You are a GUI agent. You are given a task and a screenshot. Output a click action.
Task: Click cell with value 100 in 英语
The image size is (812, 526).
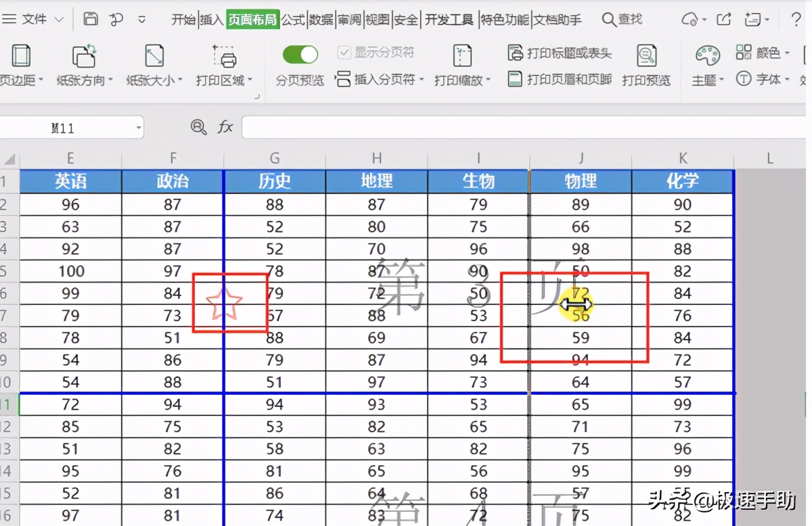coord(71,271)
